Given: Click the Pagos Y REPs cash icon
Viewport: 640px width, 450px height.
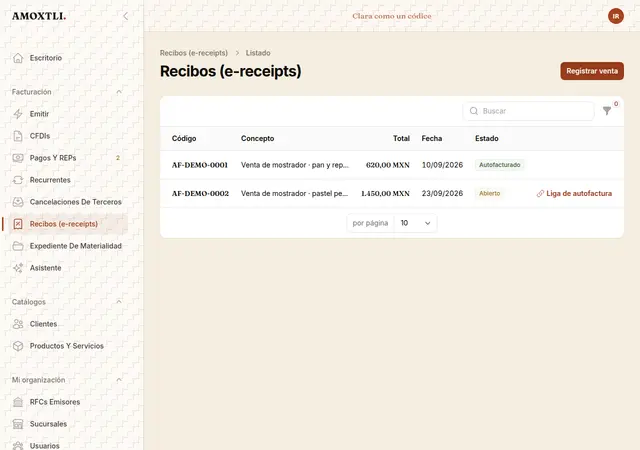Looking at the screenshot, I should pos(18,158).
